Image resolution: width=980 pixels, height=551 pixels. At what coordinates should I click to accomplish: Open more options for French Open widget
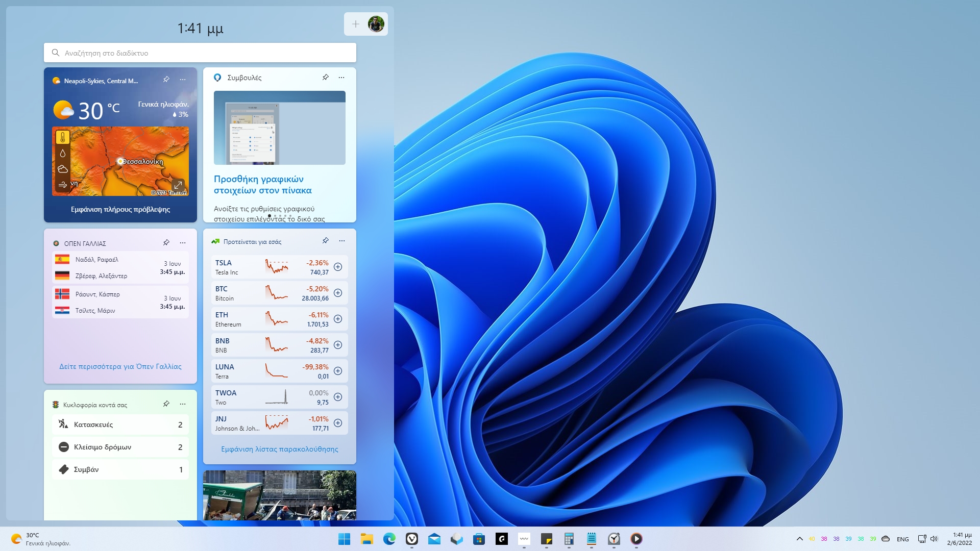[183, 243]
